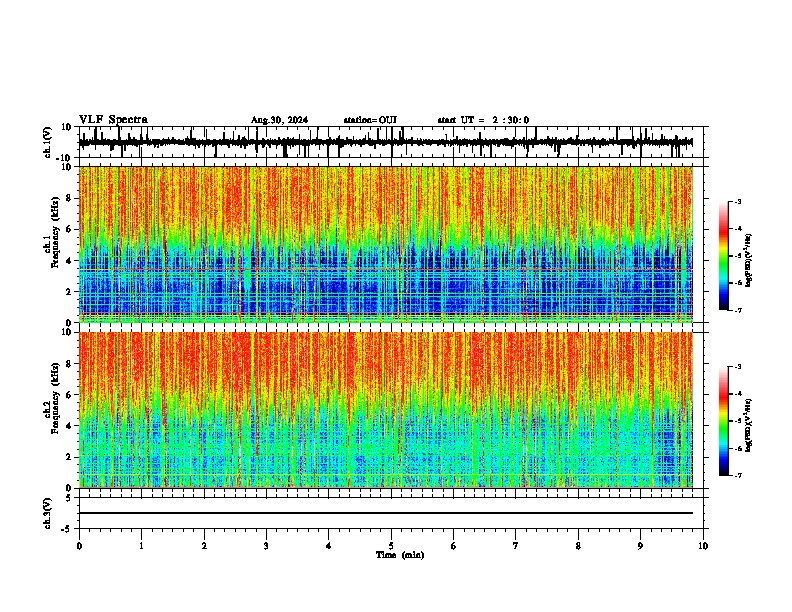The image size is (792, 612).
Task: Click the '1' tick label on time axis
Action: coord(141,546)
